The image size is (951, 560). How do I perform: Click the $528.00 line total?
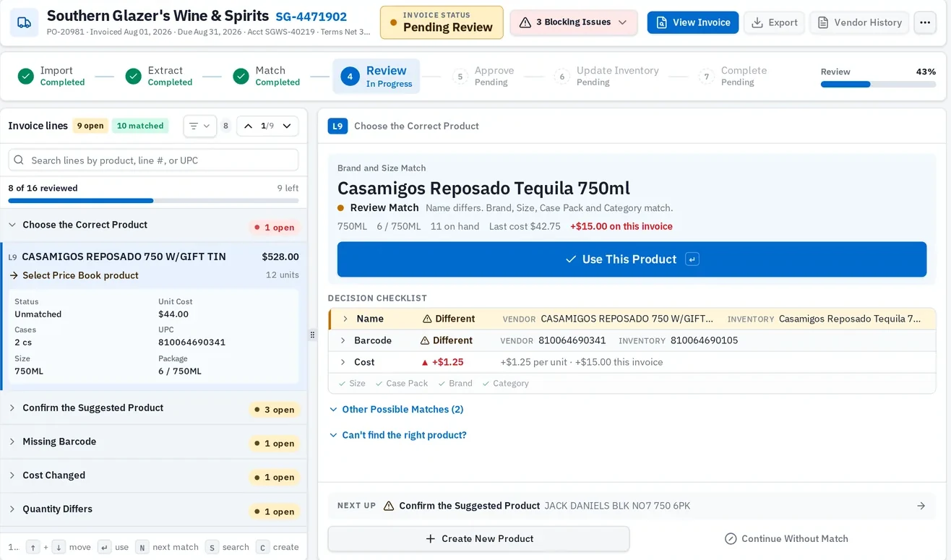coord(280,257)
